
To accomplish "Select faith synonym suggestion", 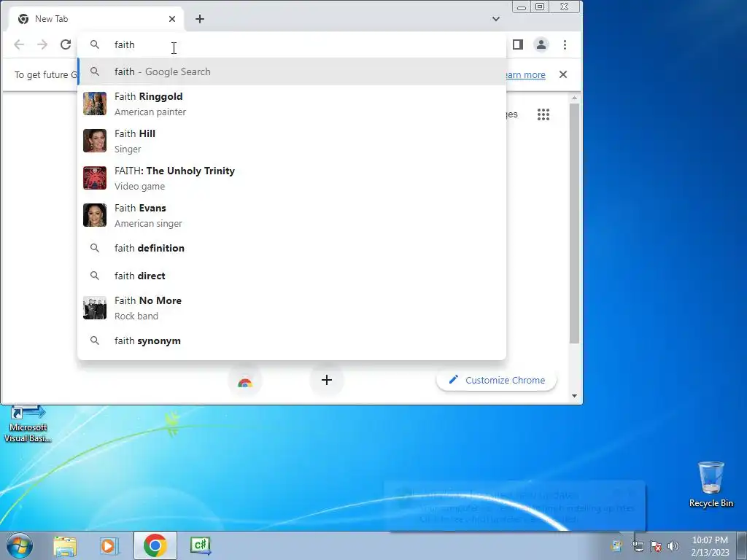I will tap(292, 341).
